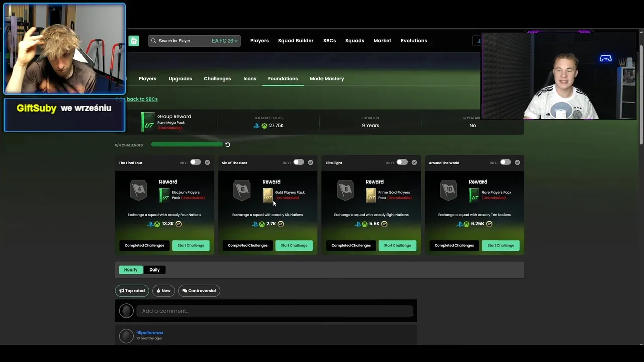Open the Players menu in top navigation
Screen dimensions: 644x362
(259, 41)
